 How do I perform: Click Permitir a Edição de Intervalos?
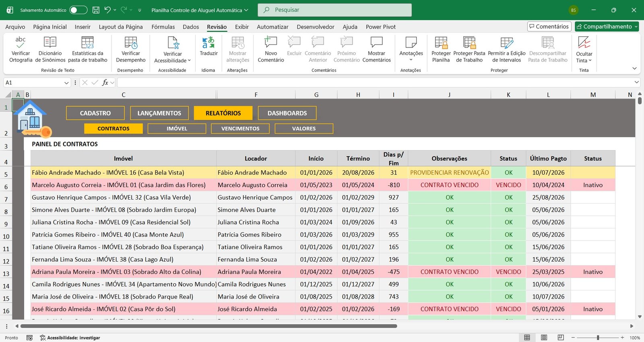tap(507, 49)
